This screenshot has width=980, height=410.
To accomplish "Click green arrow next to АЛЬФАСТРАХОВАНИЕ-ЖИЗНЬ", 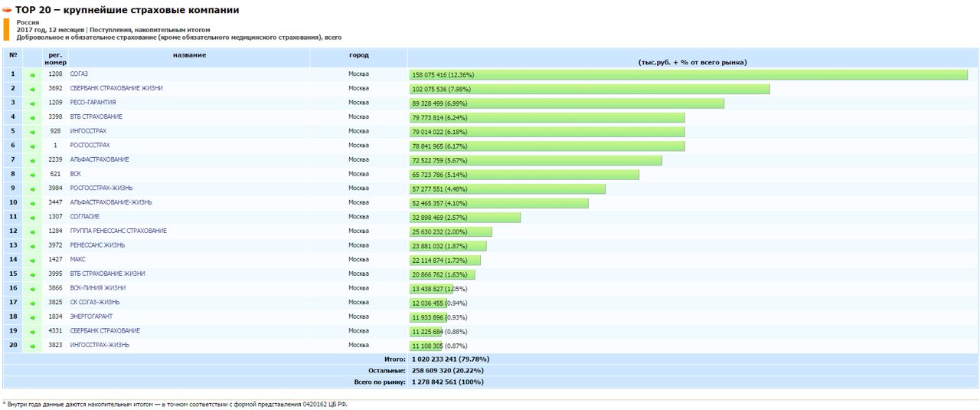I will pyautogui.click(x=33, y=204).
